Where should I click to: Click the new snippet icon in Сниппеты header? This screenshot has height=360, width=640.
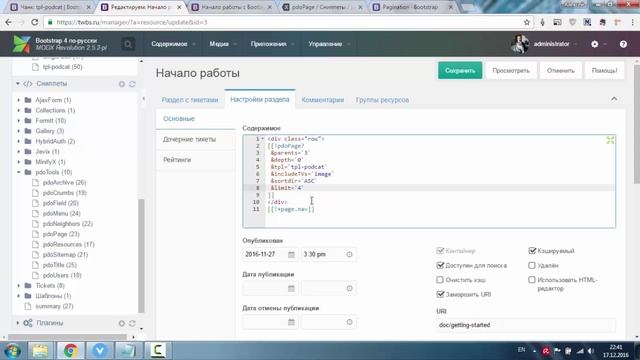122,84
